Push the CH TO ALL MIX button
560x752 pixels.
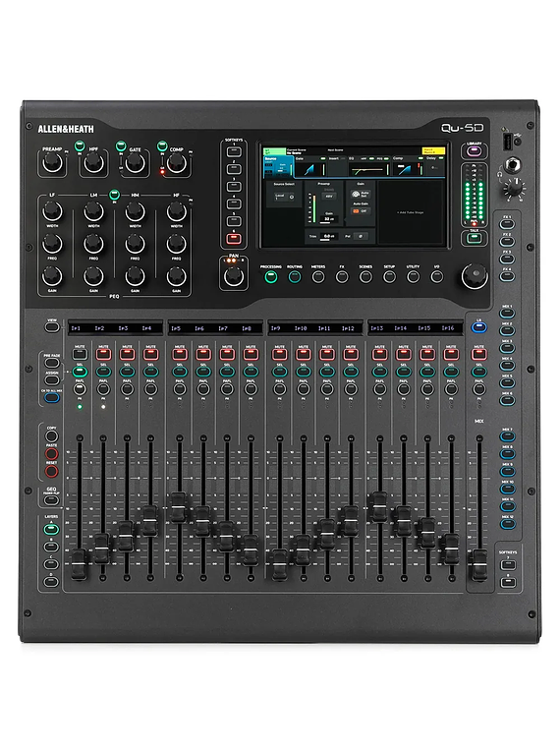52,397
